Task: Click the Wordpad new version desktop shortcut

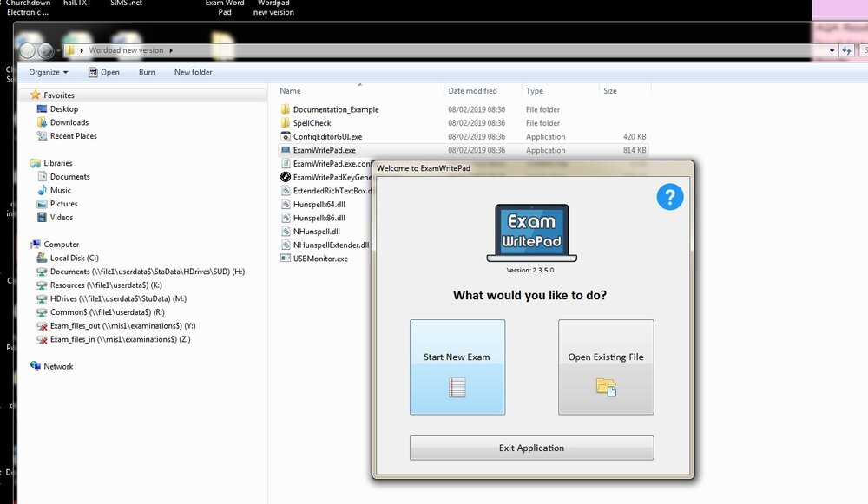Action: [273, 8]
